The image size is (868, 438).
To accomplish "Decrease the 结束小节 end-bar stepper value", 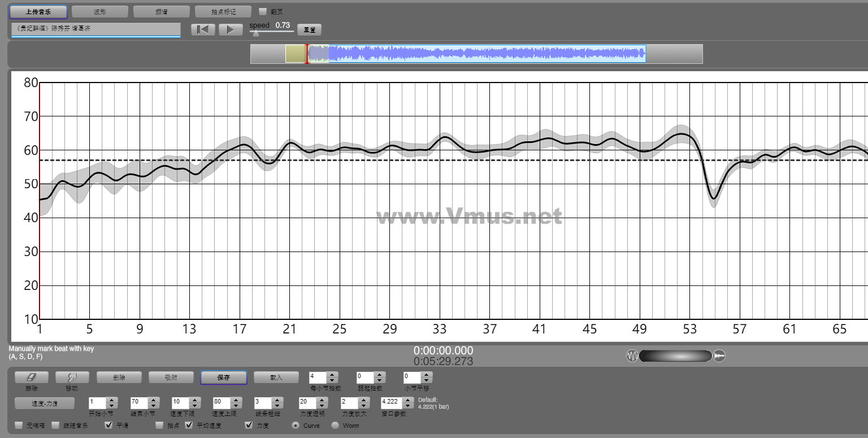I will pyautogui.click(x=154, y=406).
